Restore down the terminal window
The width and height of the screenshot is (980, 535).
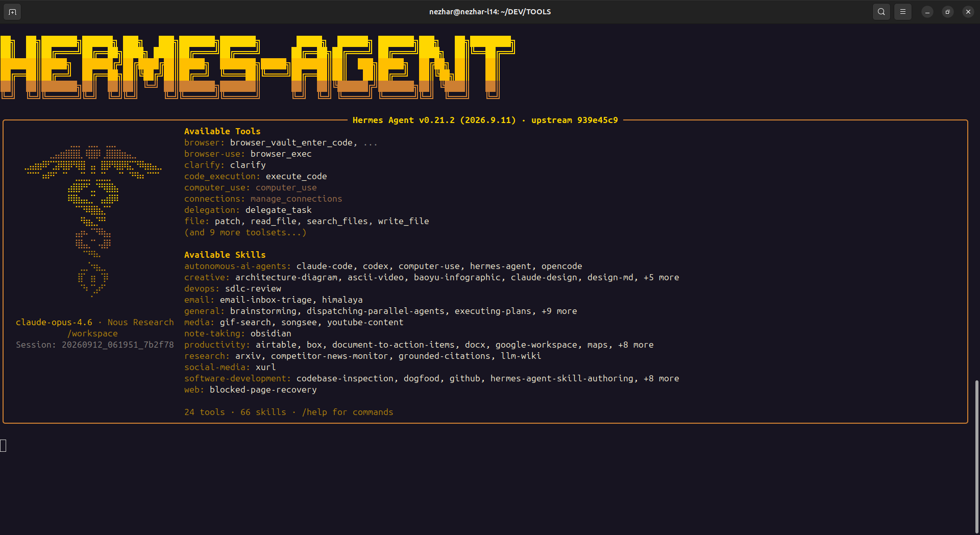(947, 12)
